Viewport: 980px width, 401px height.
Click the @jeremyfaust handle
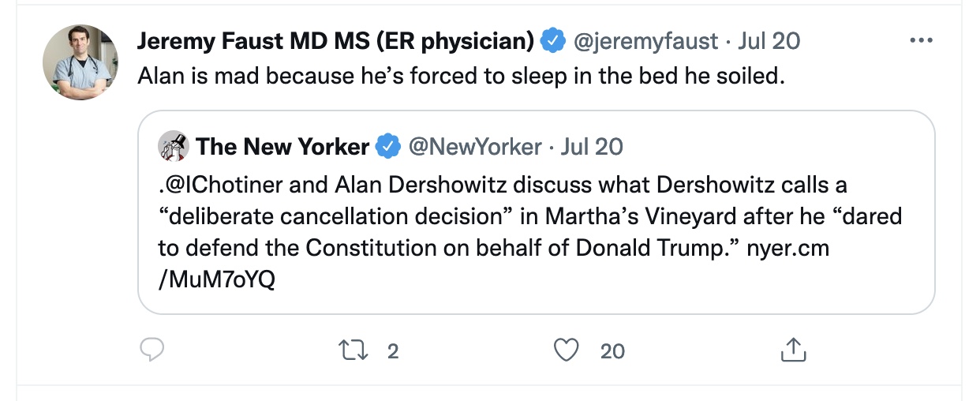(645, 40)
